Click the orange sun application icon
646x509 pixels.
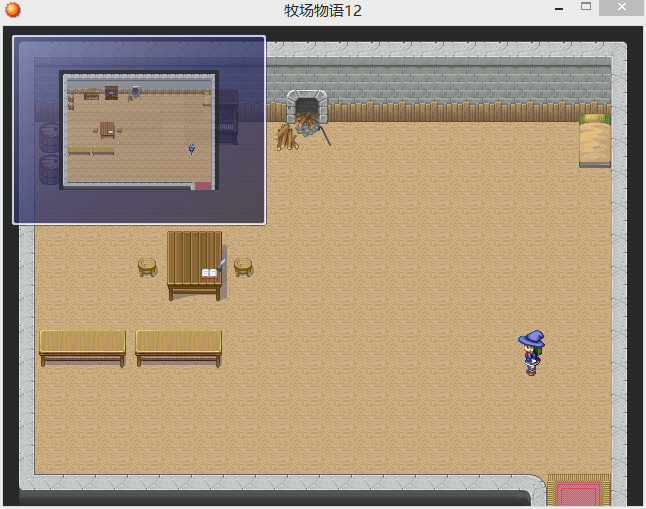coord(13,9)
